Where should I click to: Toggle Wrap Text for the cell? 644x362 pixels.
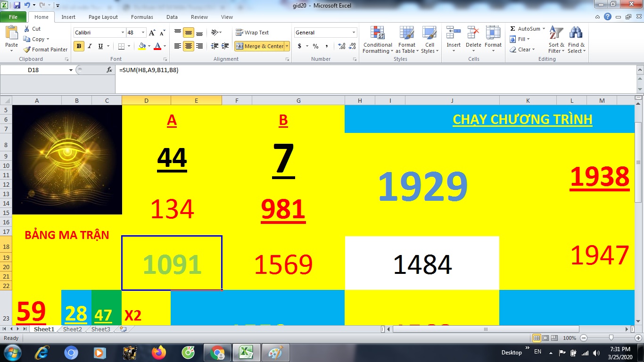252,33
